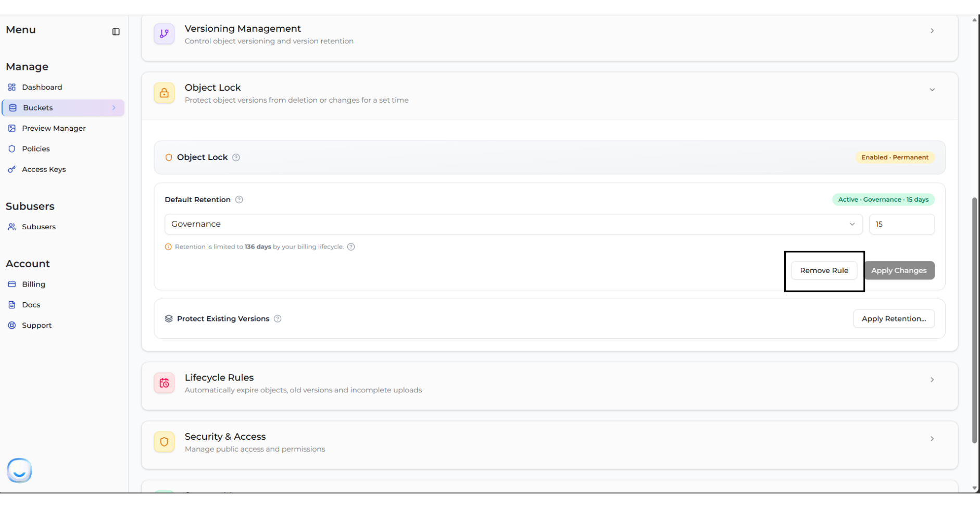Open Subusers page
This screenshot has height=508, width=980.
(x=39, y=227)
